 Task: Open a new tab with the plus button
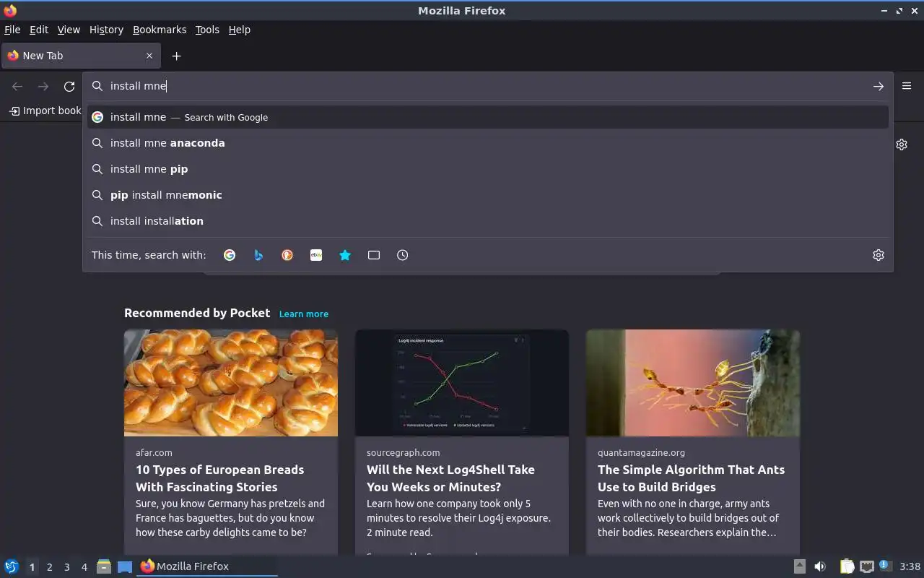coord(176,56)
